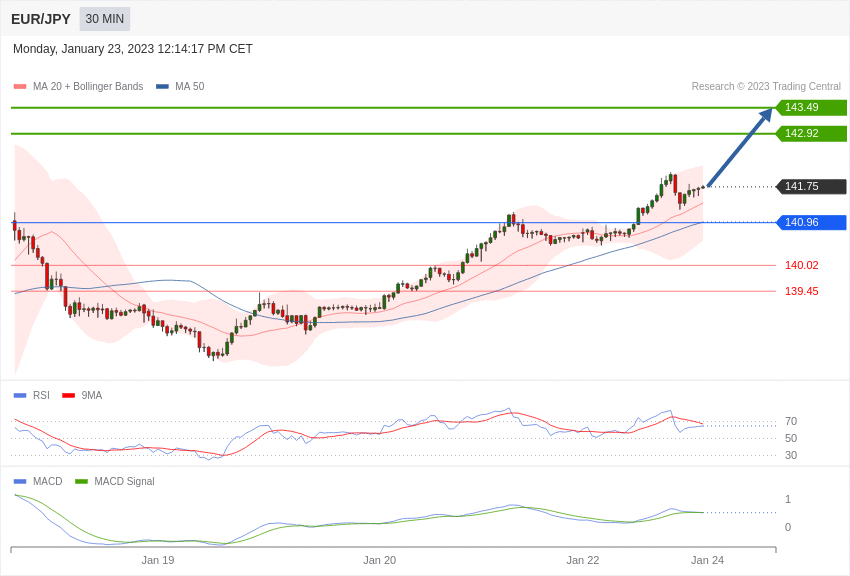Click the MA 50 legend swatch
Screen dimensions: 850x576
pyautogui.click(x=162, y=87)
